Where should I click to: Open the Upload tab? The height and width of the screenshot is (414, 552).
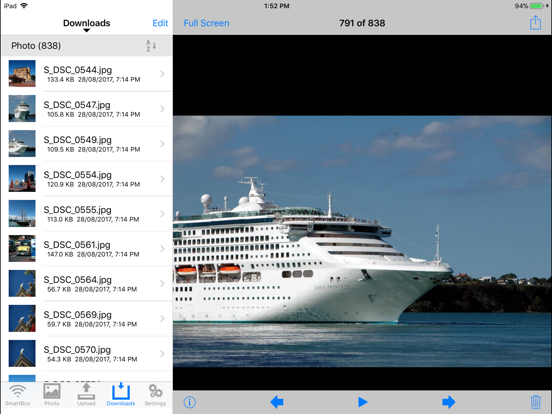click(86, 395)
